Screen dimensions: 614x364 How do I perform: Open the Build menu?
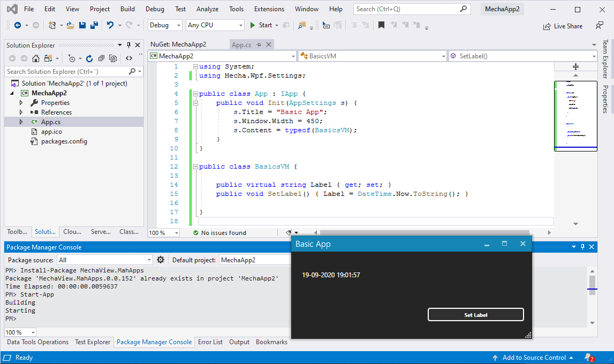pyautogui.click(x=127, y=9)
